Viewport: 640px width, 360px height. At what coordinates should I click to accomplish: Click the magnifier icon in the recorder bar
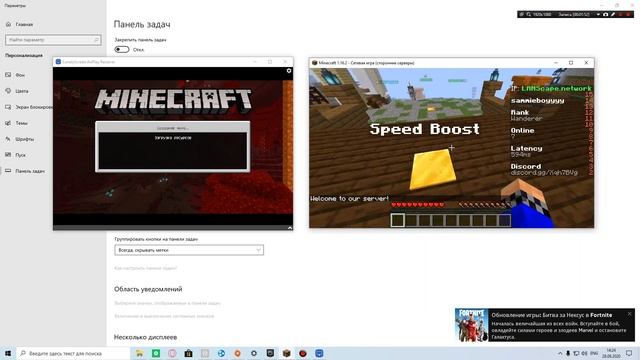click(x=529, y=14)
